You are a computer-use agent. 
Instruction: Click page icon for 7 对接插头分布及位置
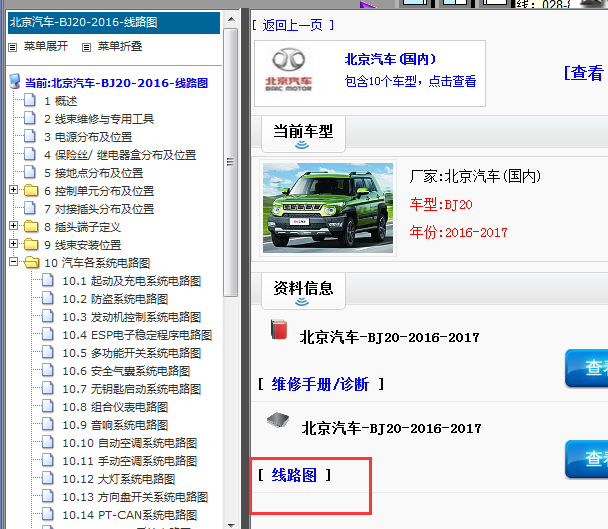pos(30,208)
